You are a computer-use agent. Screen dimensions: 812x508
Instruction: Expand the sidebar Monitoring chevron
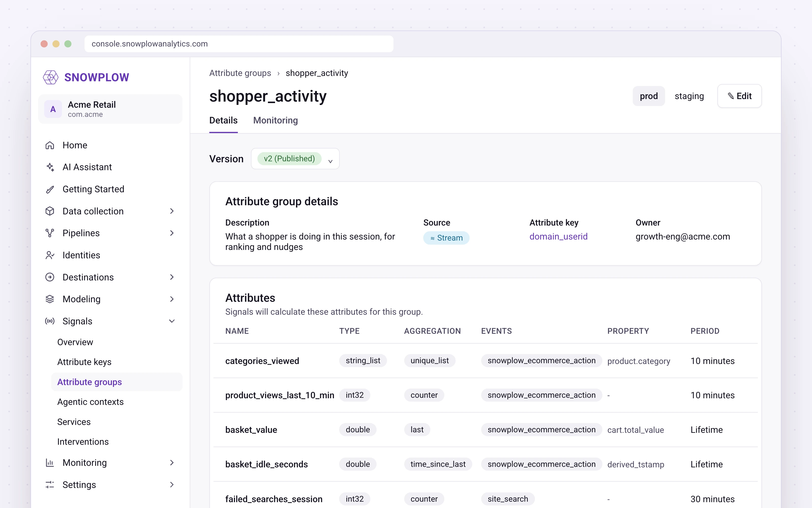(x=172, y=463)
